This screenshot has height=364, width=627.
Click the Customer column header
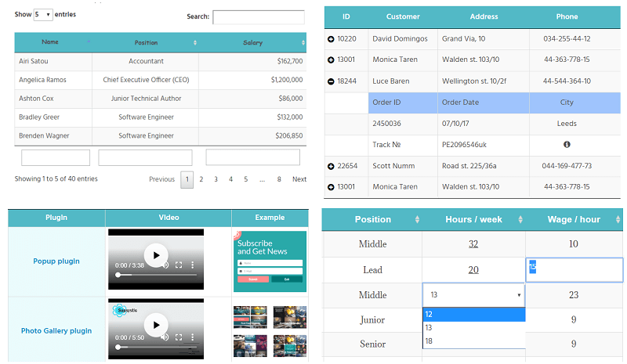point(403,16)
